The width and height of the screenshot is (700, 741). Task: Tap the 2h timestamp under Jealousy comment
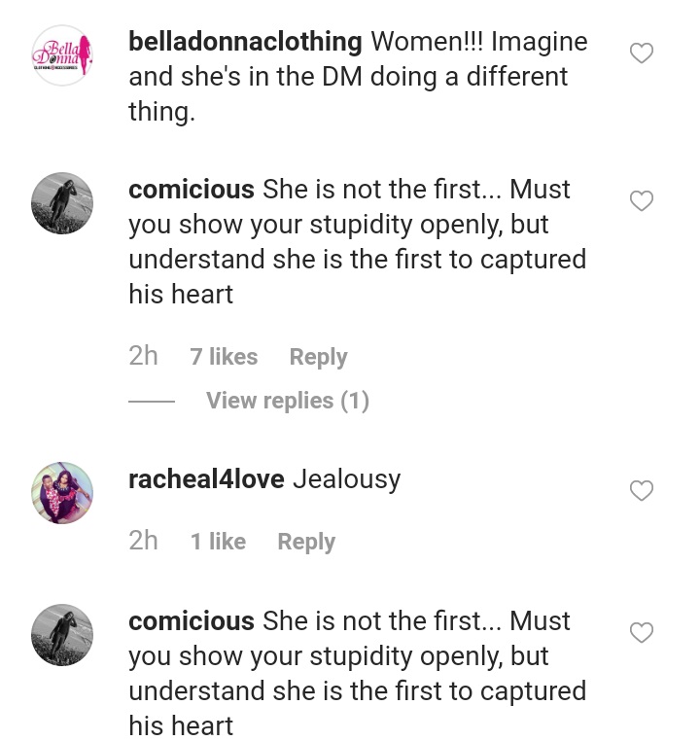tap(143, 541)
